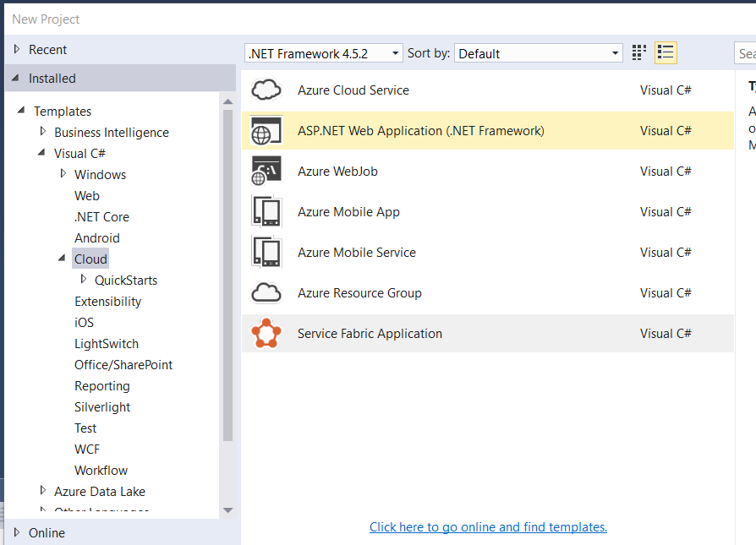Click the template tree scrollbar up arrow
The width and height of the screenshot is (756, 545).
tap(228, 101)
